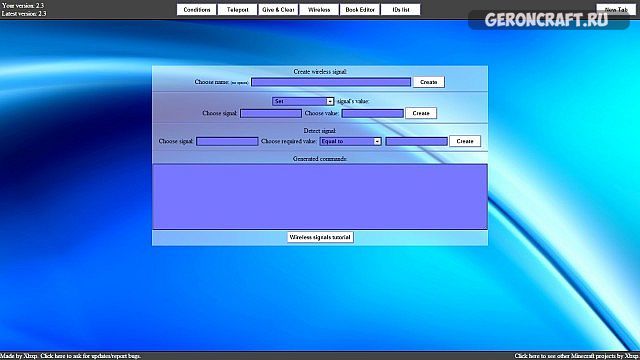This screenshot has width=640, height=360.
Task: Open the Conditions tab
Action: click(x=196, y=10)
